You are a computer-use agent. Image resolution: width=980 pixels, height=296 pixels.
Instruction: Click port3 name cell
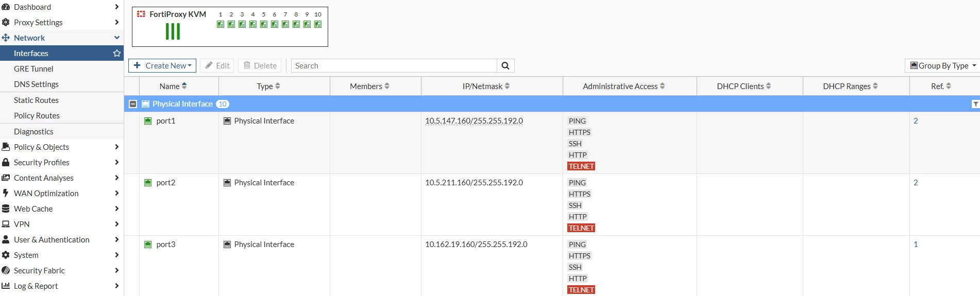(x=166, y=245)
